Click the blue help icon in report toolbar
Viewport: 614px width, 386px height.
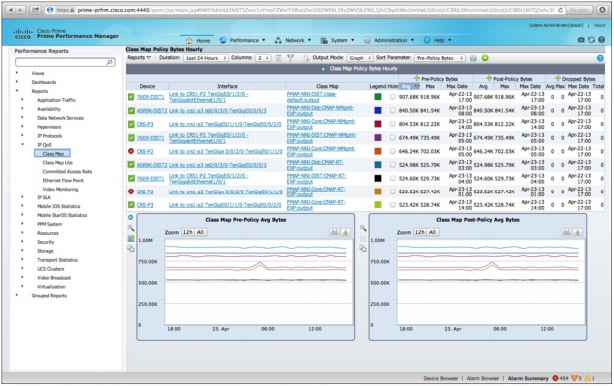(x=600, y=58)
